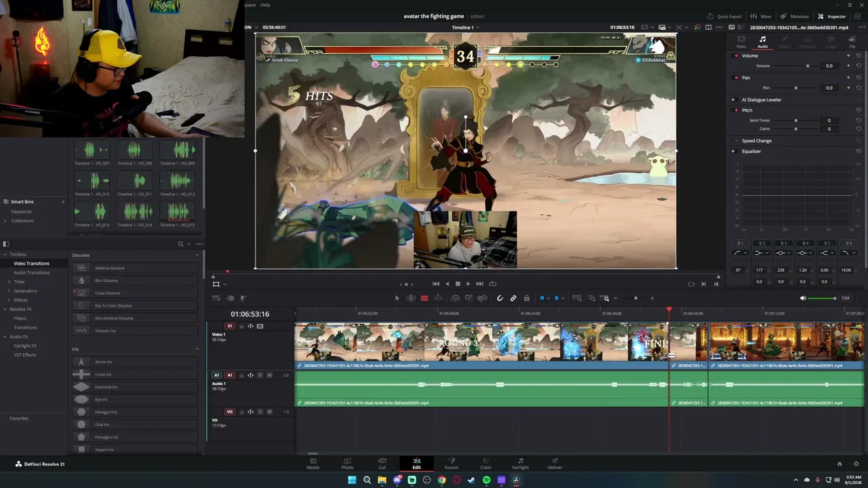Open the Fusion page
This screenshot has width=868, height=488.
tap(451, 464)
